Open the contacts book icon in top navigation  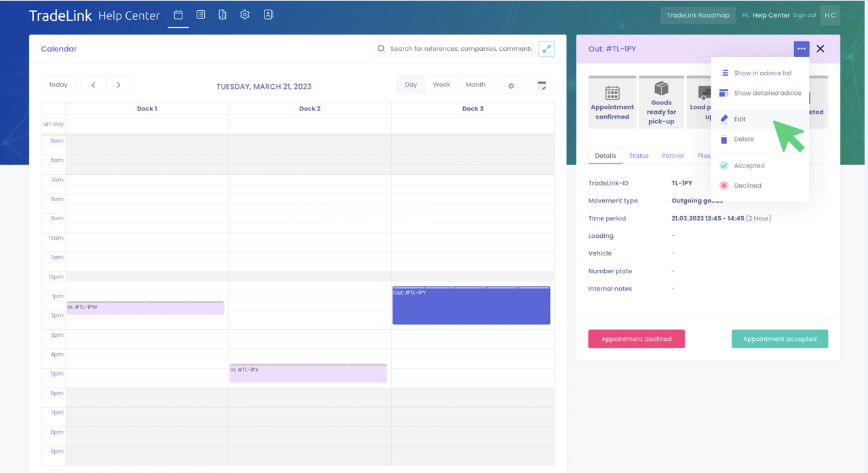tap(269, 15)
